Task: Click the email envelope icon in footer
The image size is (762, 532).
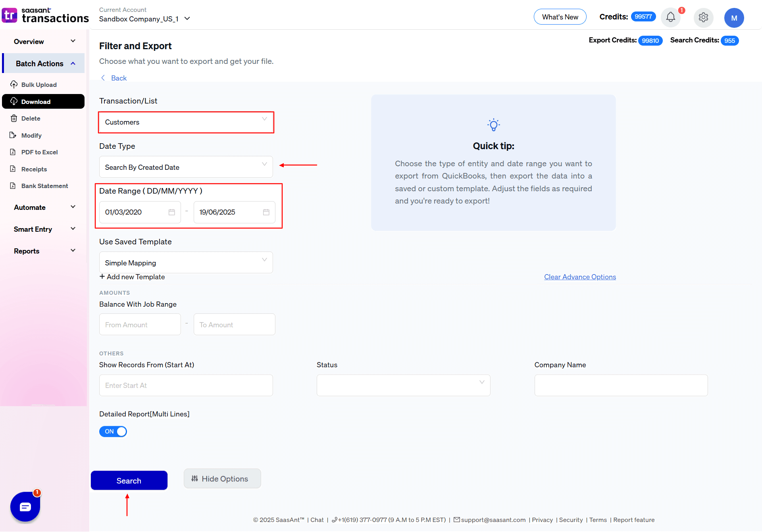Action: 457,520
